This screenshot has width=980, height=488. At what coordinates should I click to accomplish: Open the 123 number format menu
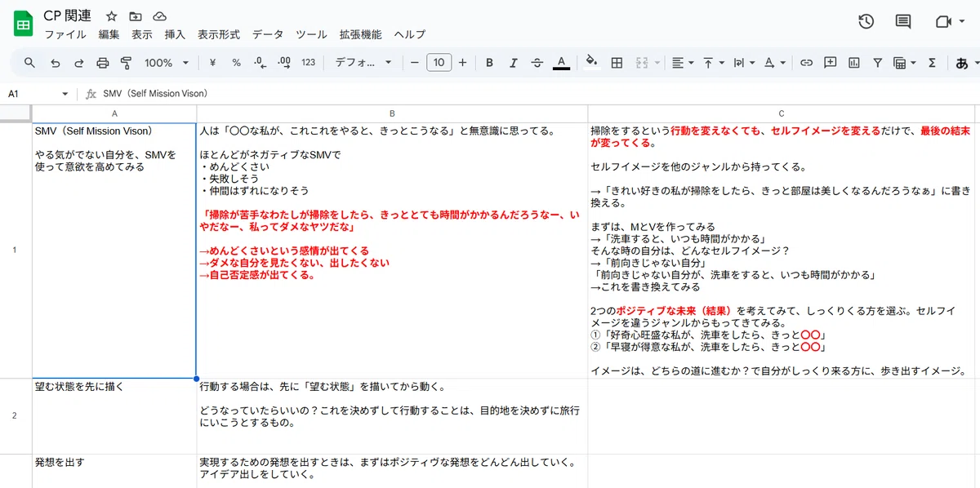tap(309, 63)
